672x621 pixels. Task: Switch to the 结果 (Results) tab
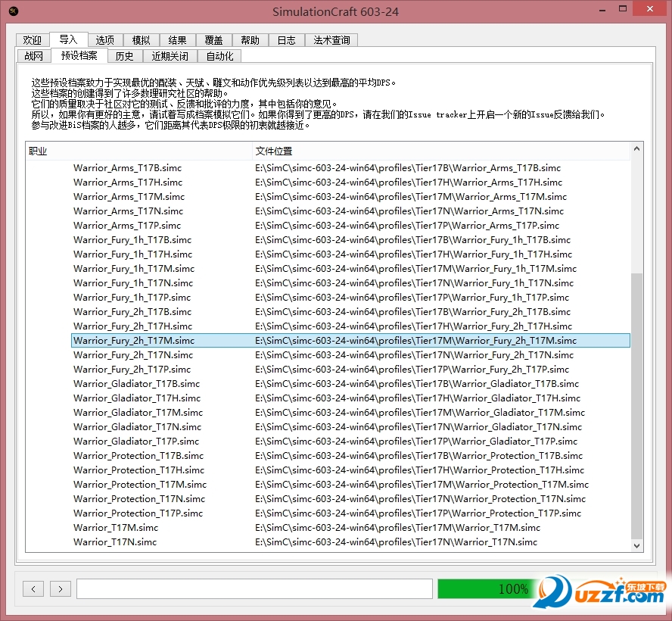coord(177,39)
